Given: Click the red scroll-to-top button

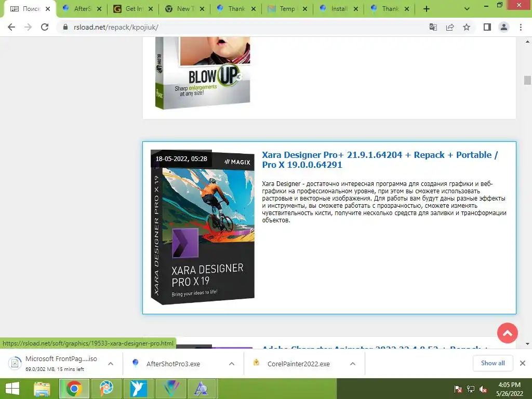Looking at the screenshot, I should tap(507, 333).
